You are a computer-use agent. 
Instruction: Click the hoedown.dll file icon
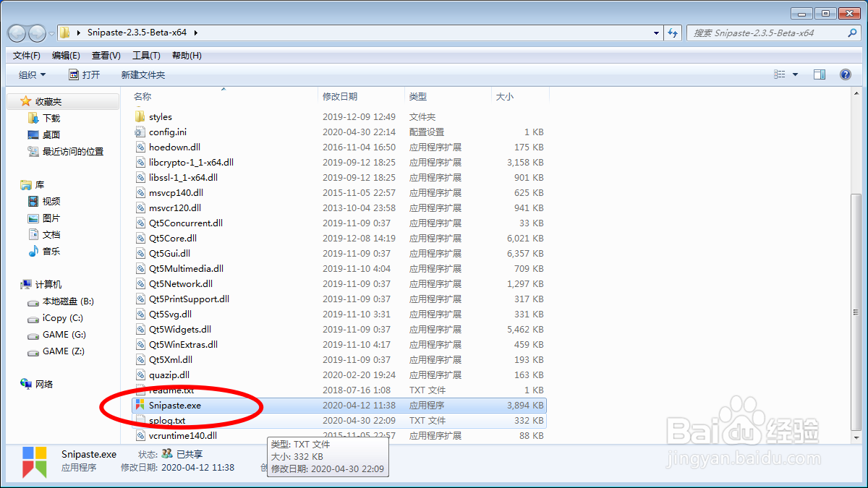tap(141, 147)
